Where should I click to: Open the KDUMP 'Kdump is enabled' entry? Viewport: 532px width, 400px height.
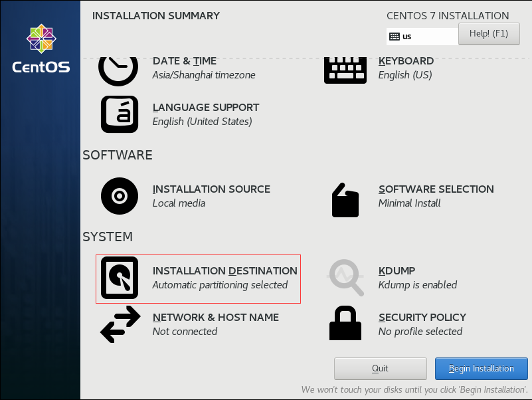(x=418, y=278)
